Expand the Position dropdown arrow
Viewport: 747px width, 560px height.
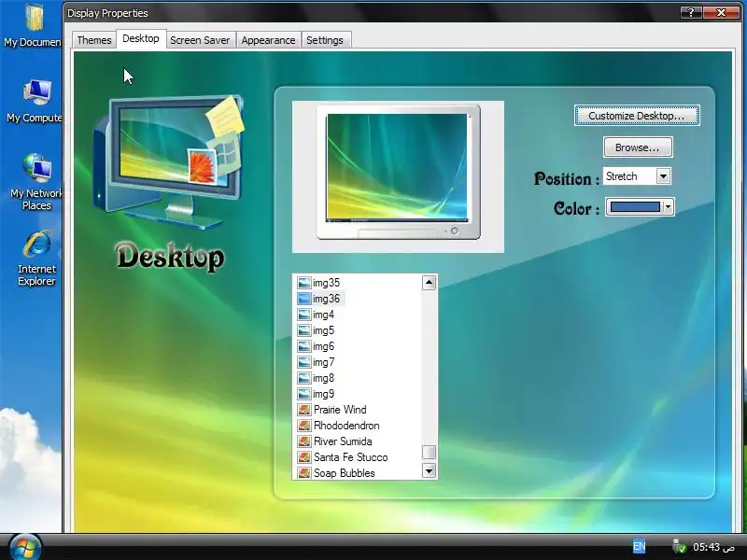pyautogui.click(x=663, y=176)
